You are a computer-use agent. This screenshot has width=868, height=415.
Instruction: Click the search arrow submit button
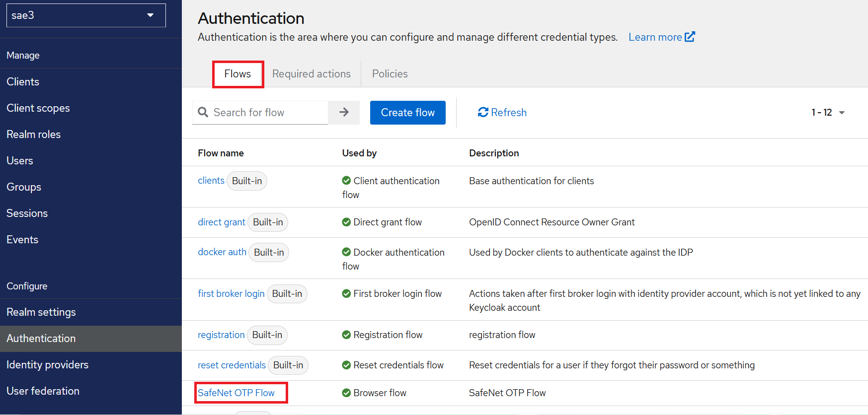point(344,113)
